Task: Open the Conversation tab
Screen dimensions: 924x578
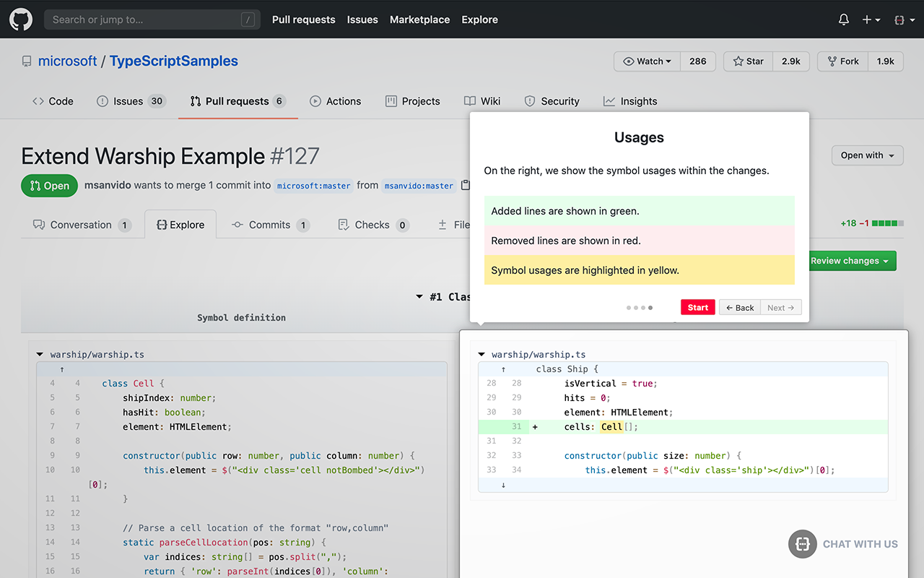Action: pos(82,225)
